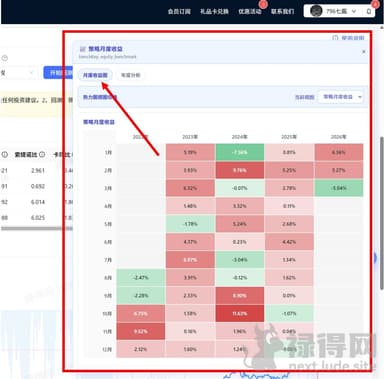384x379 pixels.
Task: Open the 策略月度收益 view dropdown
Action: pos(340,97)
